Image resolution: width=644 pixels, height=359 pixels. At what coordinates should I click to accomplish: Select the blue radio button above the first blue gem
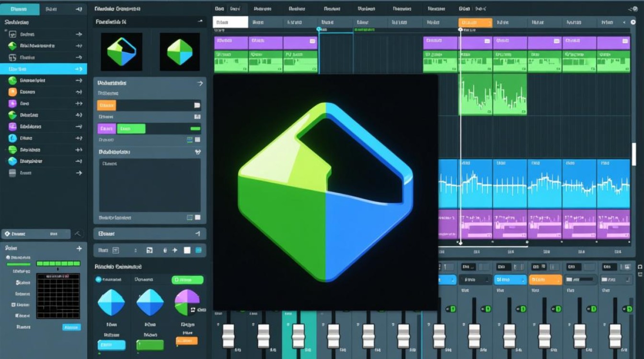point(99,280)
